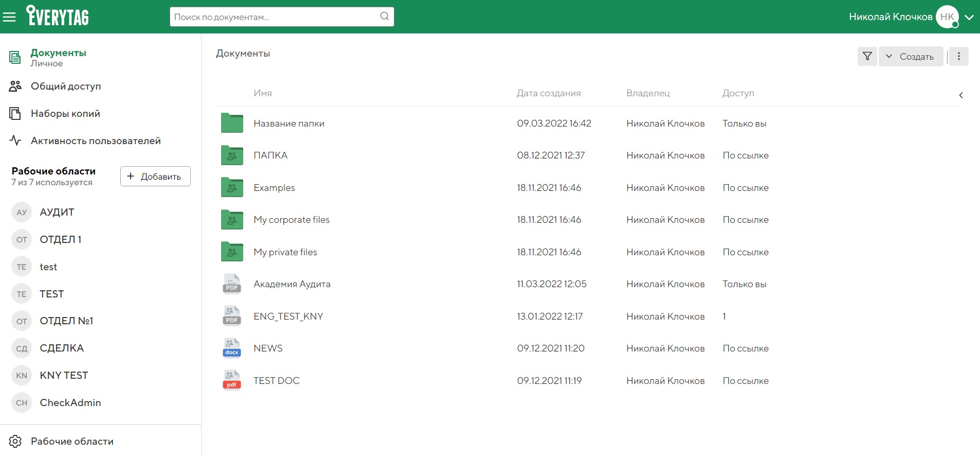
Task: Click the search magnifier icon
Action: [384, 16]
